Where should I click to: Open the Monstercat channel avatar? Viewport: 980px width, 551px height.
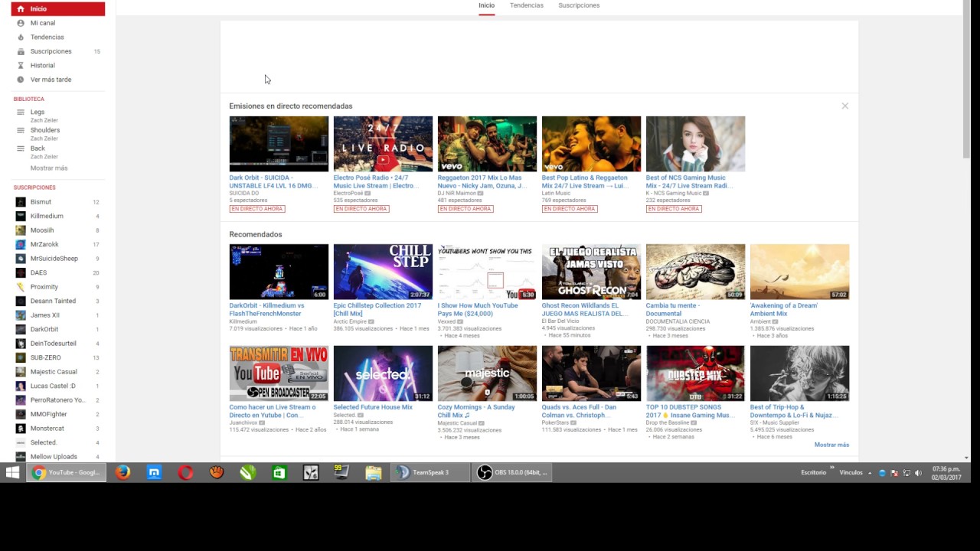click(x=21, y=429)
